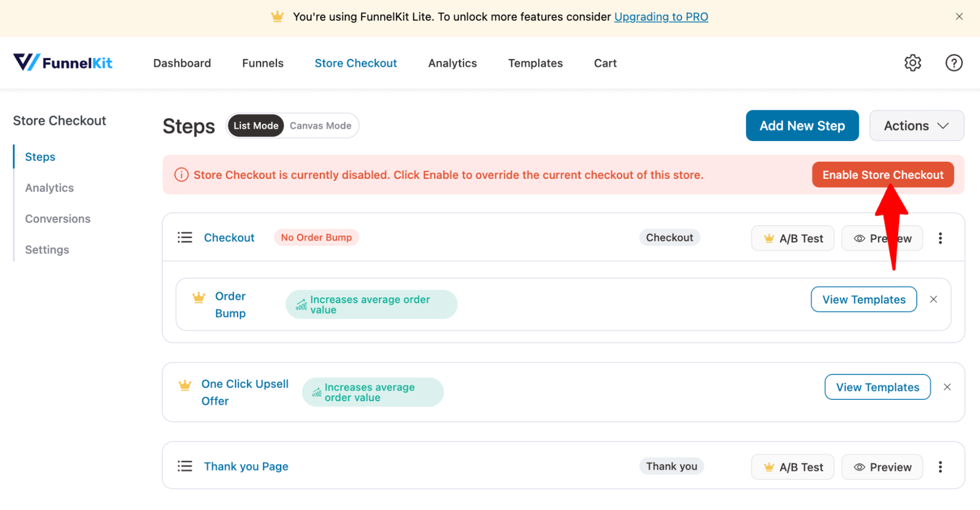Image resolution: width=980 pixels, height=510 pixels.
Task: Click the gray Checkout type tag
Action: (669, 238)
